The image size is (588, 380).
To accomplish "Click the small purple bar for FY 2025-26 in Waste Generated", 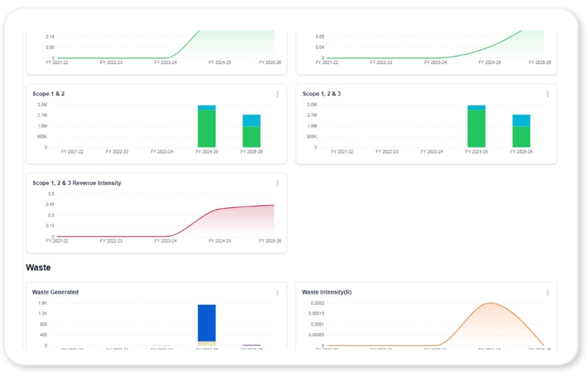I will pyautogui.click(x=252, y=345).
